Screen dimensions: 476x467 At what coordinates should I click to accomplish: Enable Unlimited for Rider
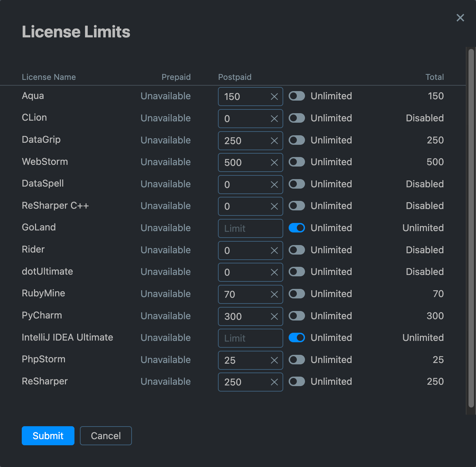[296, 250]
